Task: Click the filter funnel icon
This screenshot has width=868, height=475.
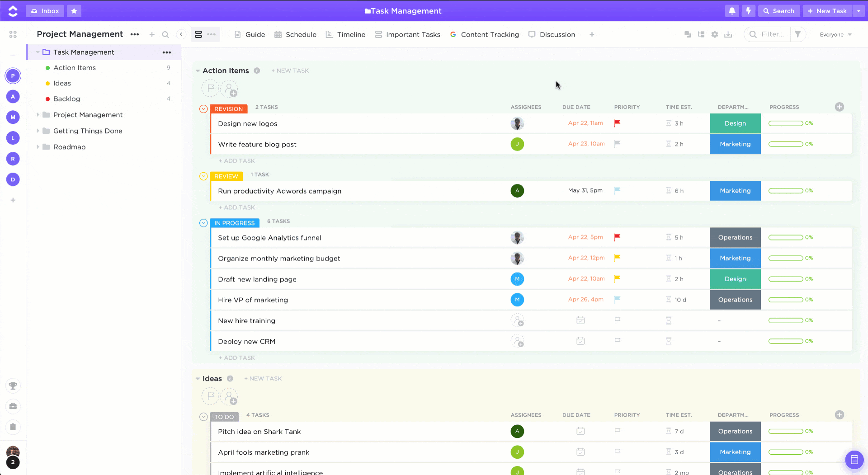Action: point(798,34)
